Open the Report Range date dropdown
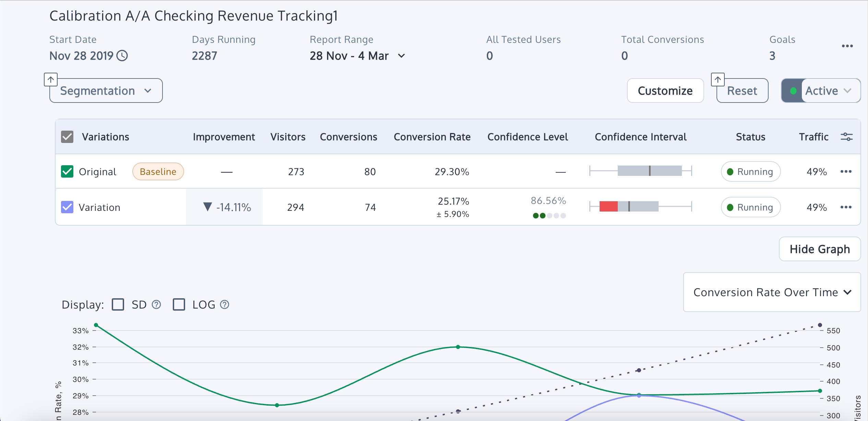The image size is (868, 421). [x=358, y=56]
